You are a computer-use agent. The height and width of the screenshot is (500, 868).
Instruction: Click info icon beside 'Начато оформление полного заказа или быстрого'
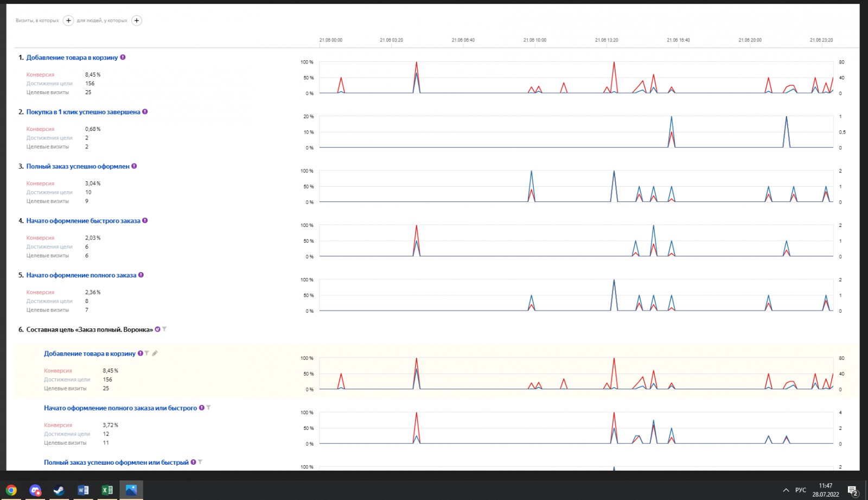coord(202,408)
